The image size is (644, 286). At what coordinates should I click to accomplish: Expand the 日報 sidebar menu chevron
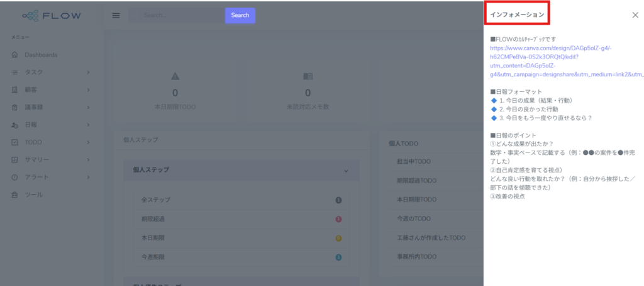click(x=88, y=125)
